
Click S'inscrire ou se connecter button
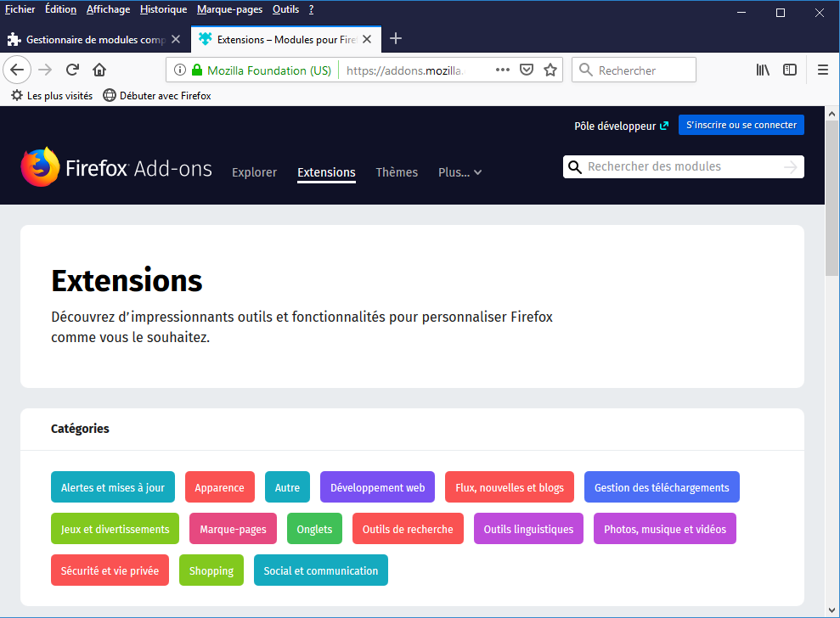741,125
